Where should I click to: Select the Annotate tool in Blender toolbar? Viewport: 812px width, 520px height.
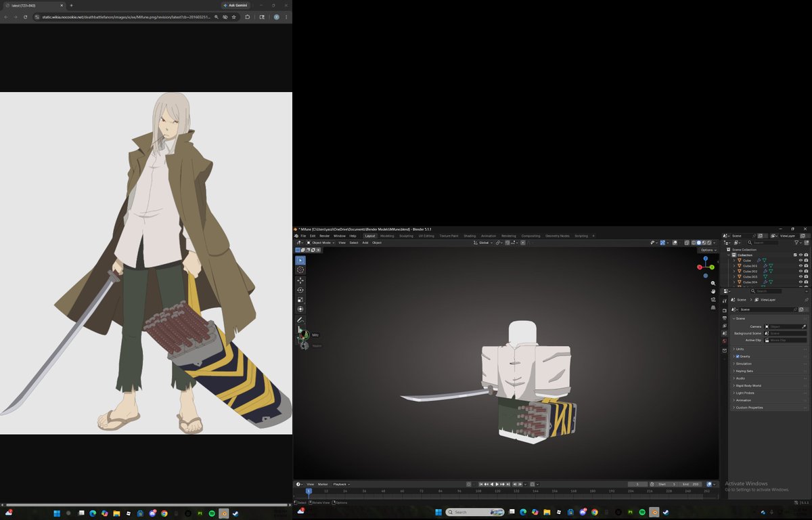(300, 320)
